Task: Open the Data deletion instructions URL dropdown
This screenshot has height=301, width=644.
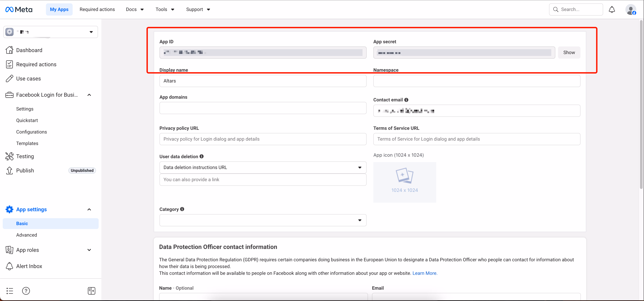Action: pos(263,167)
